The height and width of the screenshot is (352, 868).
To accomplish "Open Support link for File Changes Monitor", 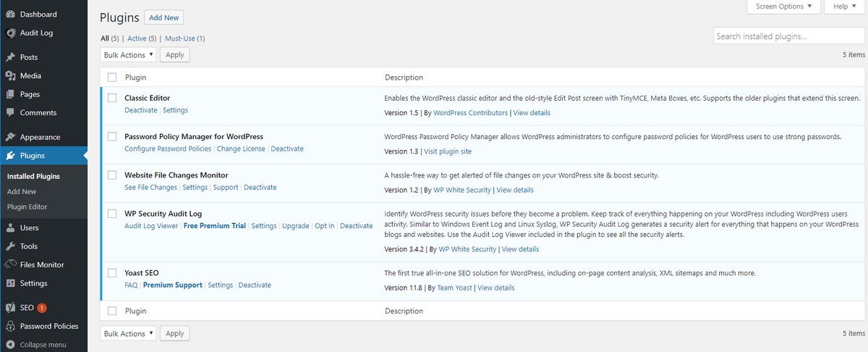I will tap(226, 188).
